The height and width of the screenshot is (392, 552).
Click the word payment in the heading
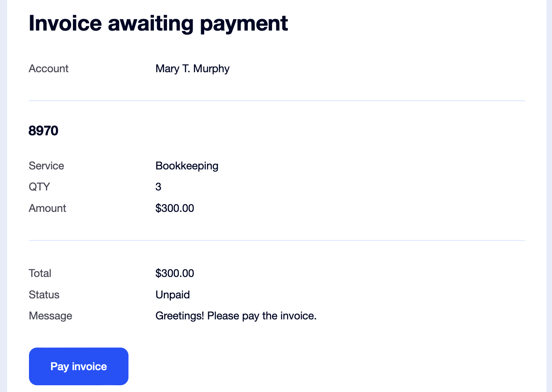243,24
